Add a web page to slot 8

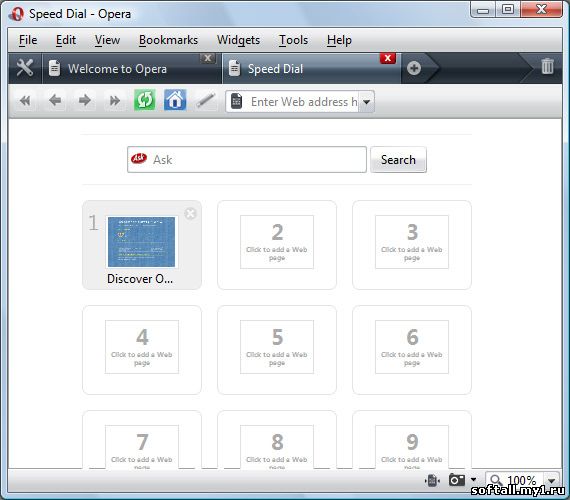tap(277, 447)
